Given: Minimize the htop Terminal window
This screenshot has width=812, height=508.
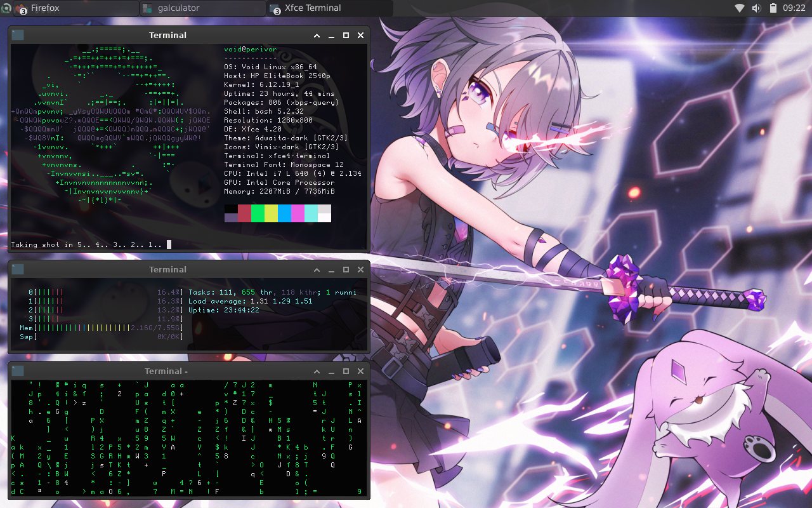Looking at the screenshot, I should point(331,270).
